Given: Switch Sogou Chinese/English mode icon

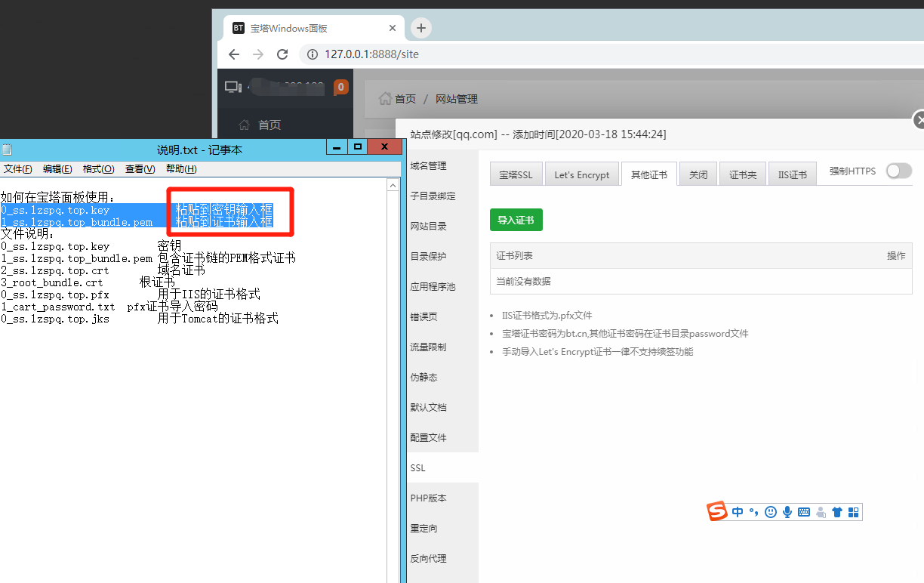Looking at the screenshot, I should tap(738, 512).
